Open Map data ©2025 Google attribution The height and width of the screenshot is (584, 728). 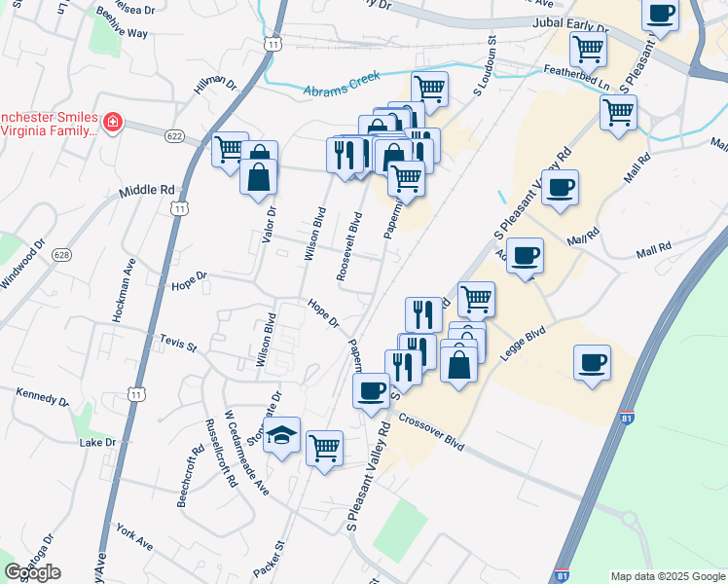click(669, 576)
